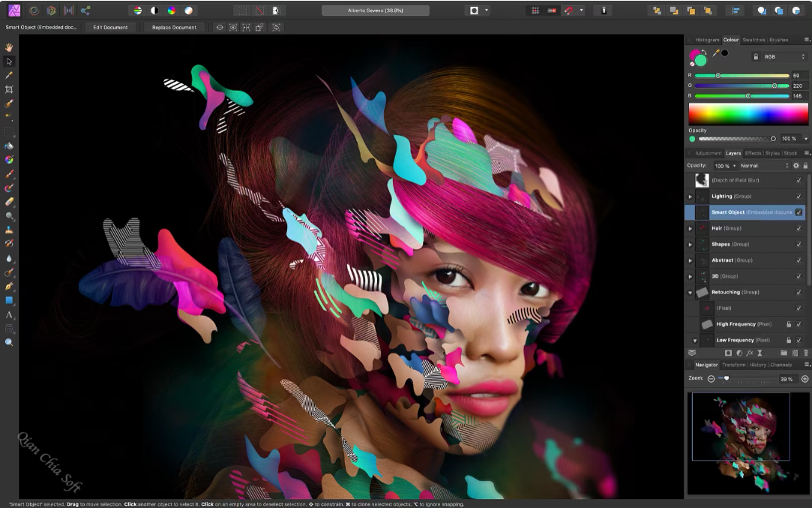
Task: Click the Invert Selection icon
Action: tap(275, 11)
